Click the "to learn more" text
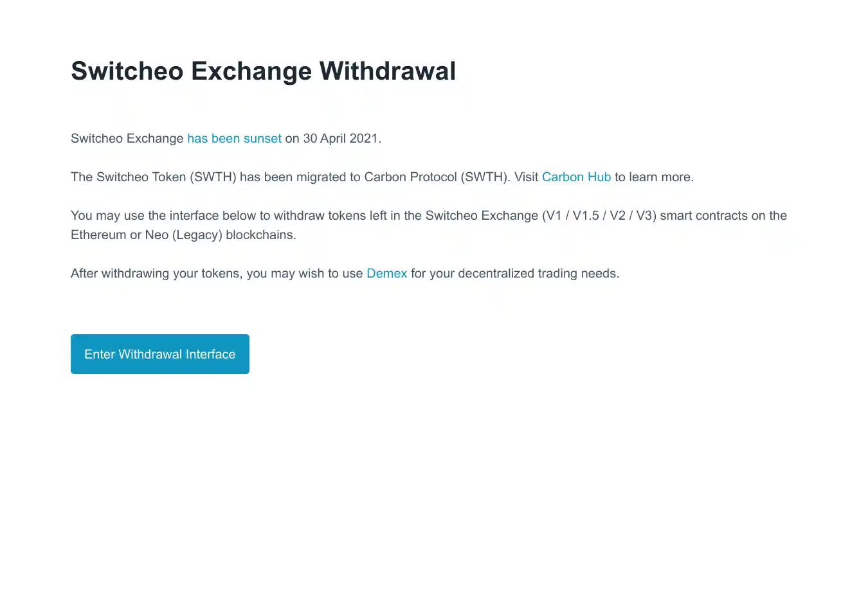 coord(653,177)
